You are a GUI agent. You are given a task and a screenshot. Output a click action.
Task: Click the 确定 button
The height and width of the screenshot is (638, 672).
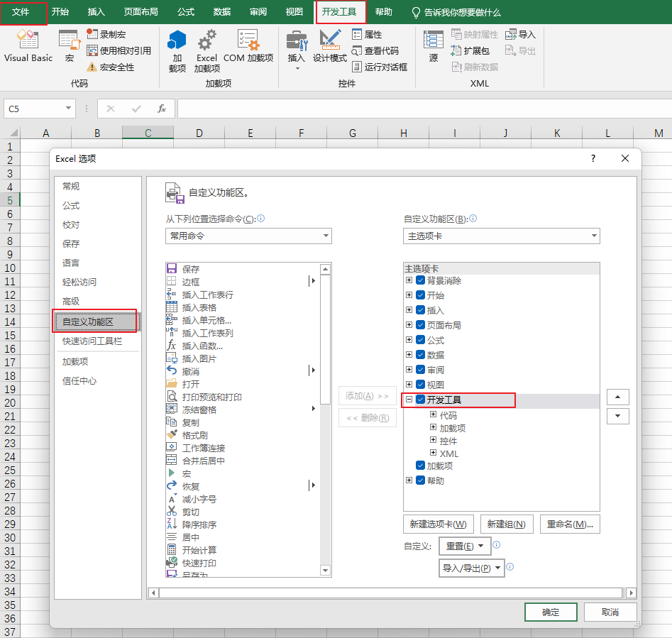pyautogui.click(x=551, y=612)
